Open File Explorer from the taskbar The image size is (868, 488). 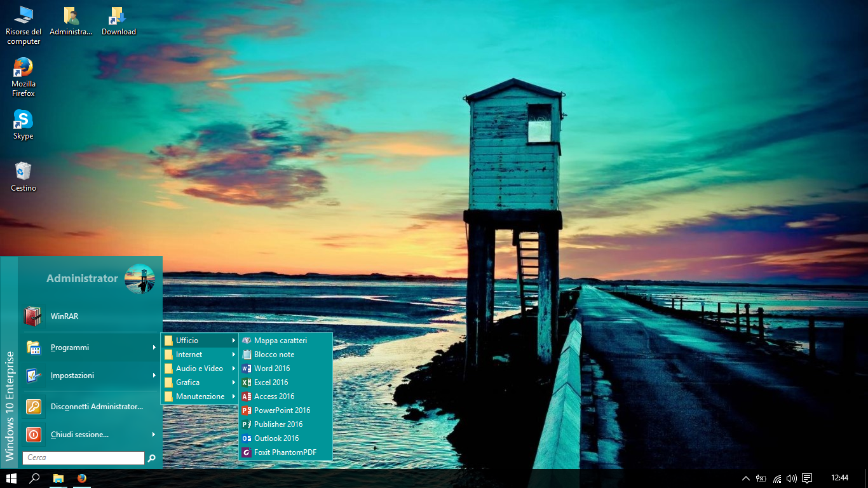point(58,478)
